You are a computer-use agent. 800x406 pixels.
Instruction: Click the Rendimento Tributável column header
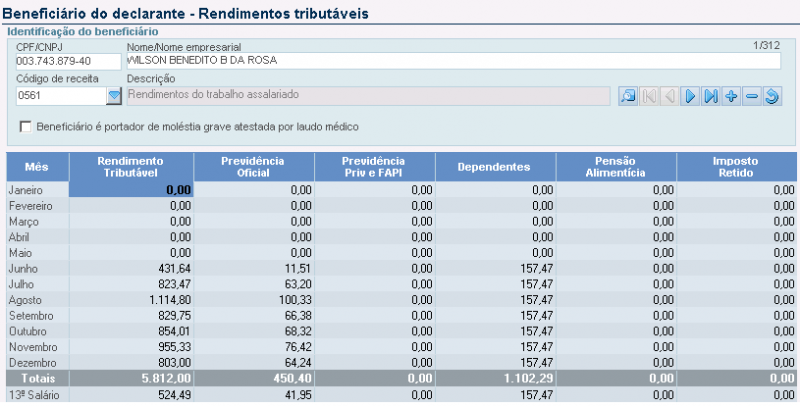(x=131, y=167)
